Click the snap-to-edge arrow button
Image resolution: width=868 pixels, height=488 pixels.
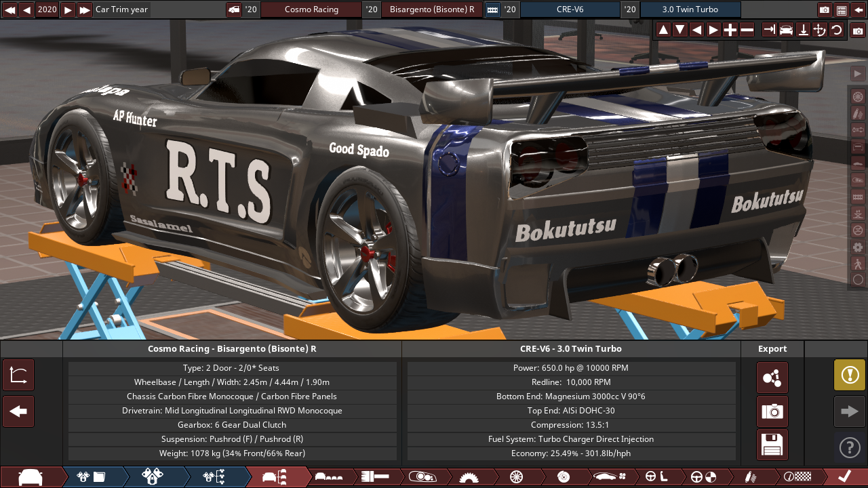pyautogui.click(x=769, y=30)
